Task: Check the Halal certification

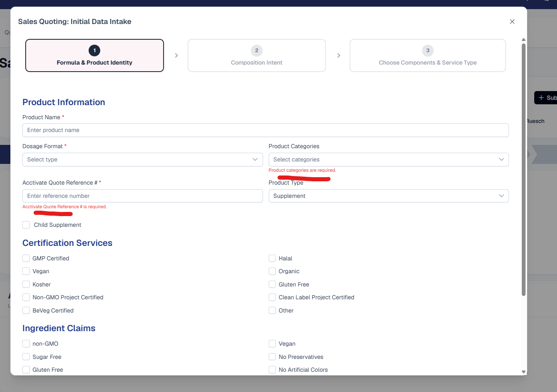Action: point(272,258)
